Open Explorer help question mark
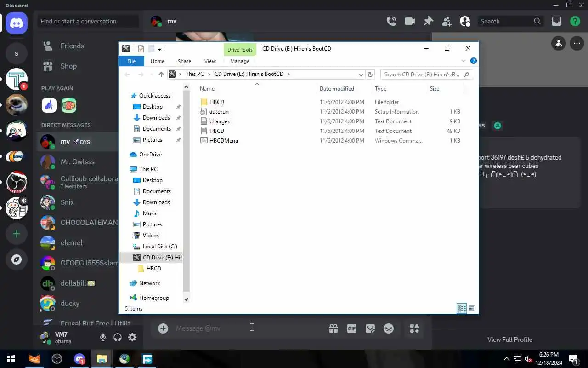The height and width of the screenshot is (368, 588). pyautogui.click(x=473, y=61)
